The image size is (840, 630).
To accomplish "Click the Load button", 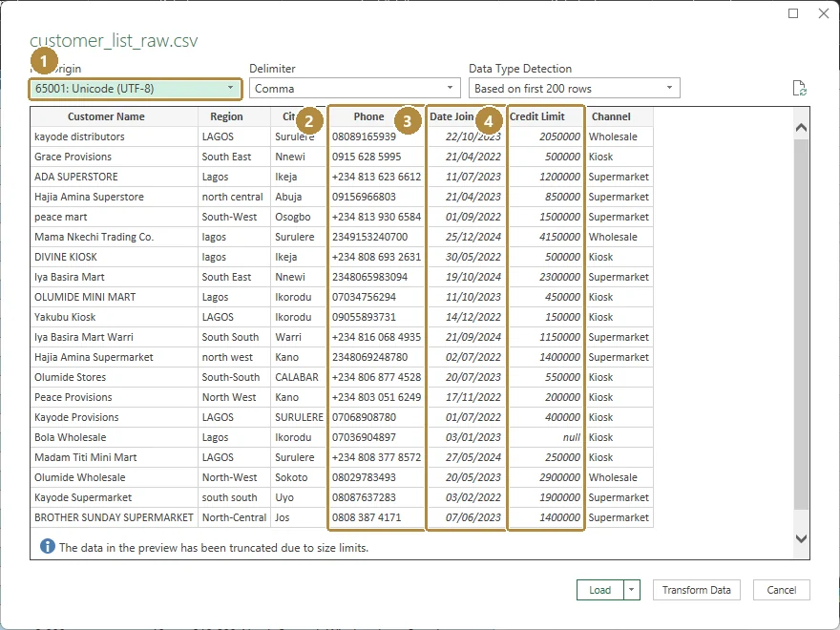I will (600, 590).
